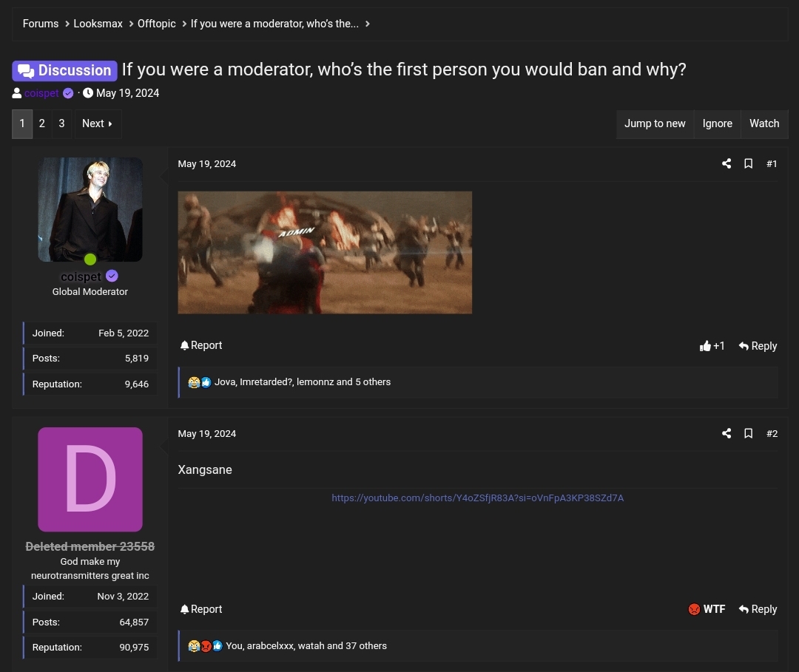Navigate to the Offtopic forum breadcrumb
Viewport: 799px width, 672px height.
click(156, 24)
